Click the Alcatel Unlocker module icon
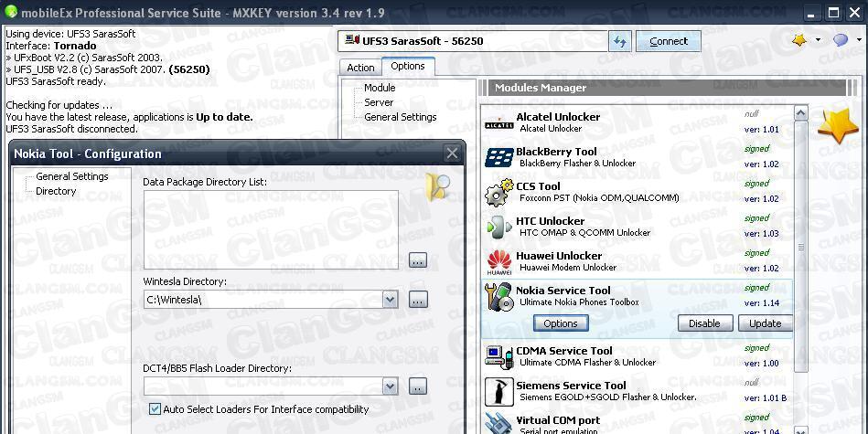The width and height of the screenshot is (868, 434). 498,125
